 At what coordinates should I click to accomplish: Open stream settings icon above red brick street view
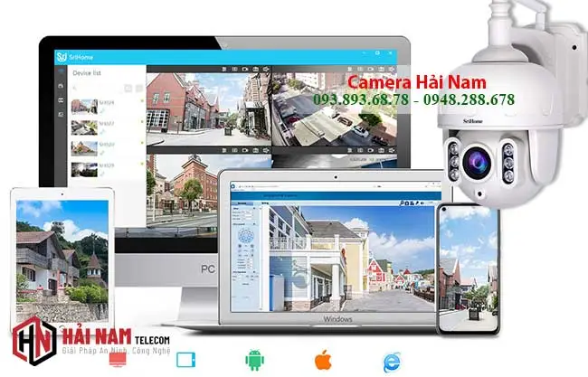224,69
